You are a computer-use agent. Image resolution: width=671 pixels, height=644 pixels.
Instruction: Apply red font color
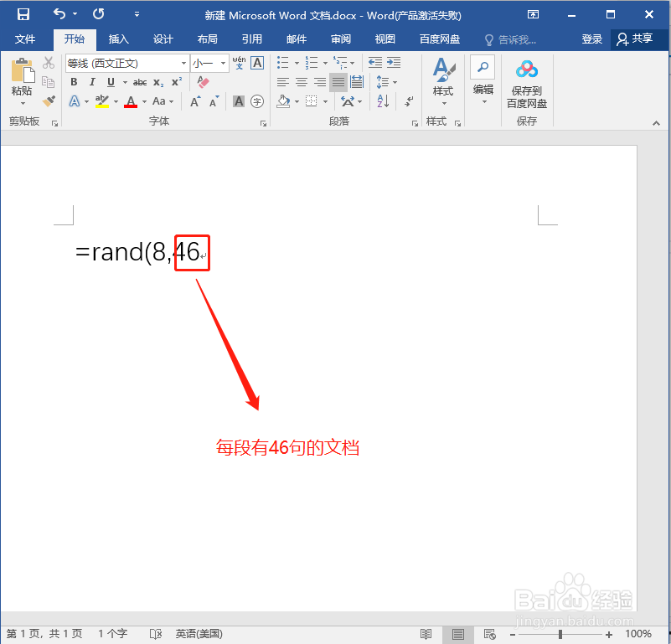point(131,101)
